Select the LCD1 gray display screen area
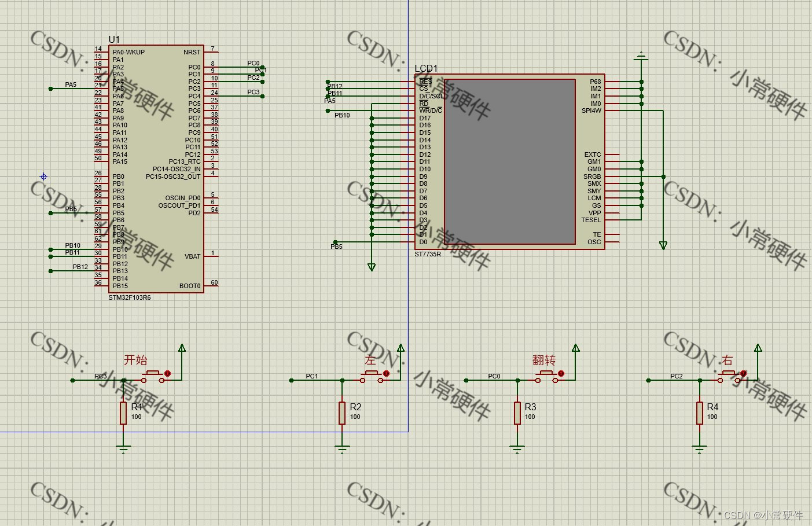The image size is (812, 526). (x=510, y=161)
